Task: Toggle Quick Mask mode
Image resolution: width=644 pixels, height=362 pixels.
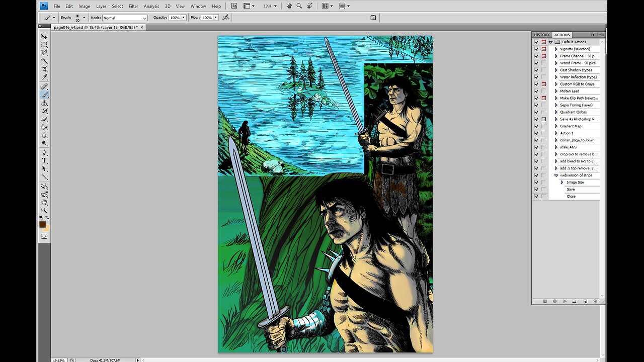Action: [44, 236]
